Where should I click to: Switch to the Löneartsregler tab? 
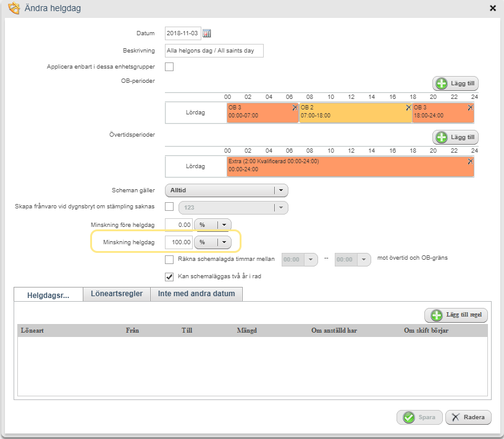[x=117, y=294]
